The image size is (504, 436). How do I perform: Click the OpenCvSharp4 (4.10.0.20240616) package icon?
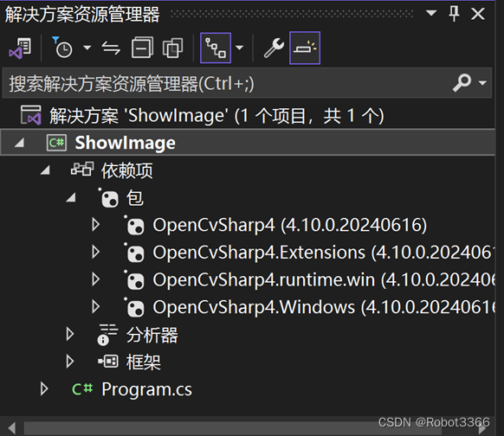coord(134,225)
